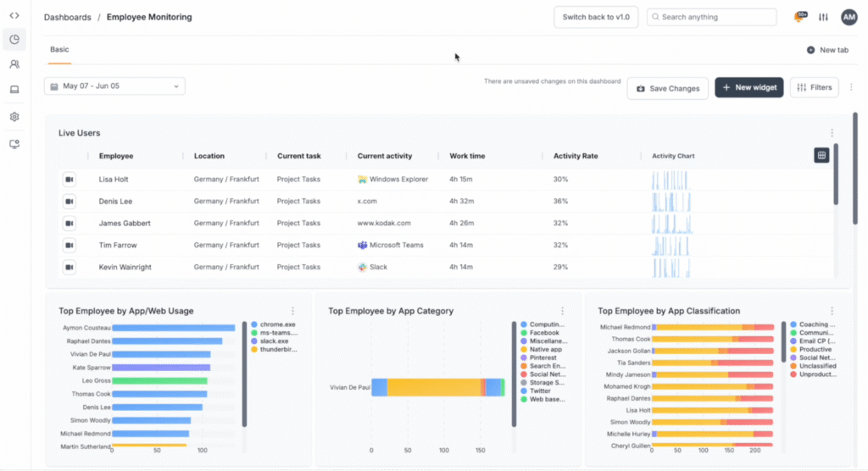This screenshot has width=868, height=471.
Task: Click camera icon next to Lisa Holt
Action: point(69,180)
